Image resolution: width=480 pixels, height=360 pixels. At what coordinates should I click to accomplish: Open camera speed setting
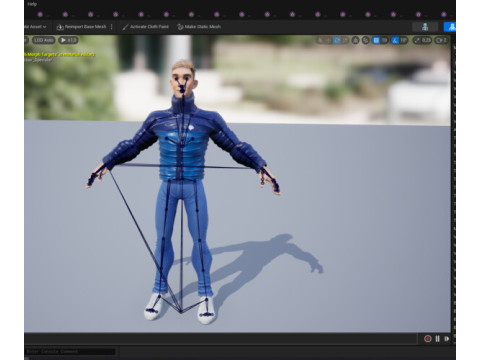(x=441, y=40)
